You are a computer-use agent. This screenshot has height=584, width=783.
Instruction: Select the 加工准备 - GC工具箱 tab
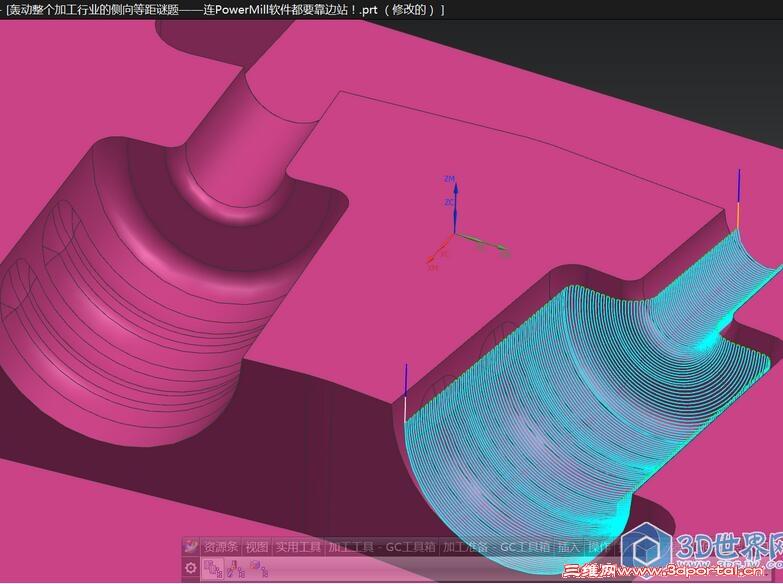coord(496,547)
